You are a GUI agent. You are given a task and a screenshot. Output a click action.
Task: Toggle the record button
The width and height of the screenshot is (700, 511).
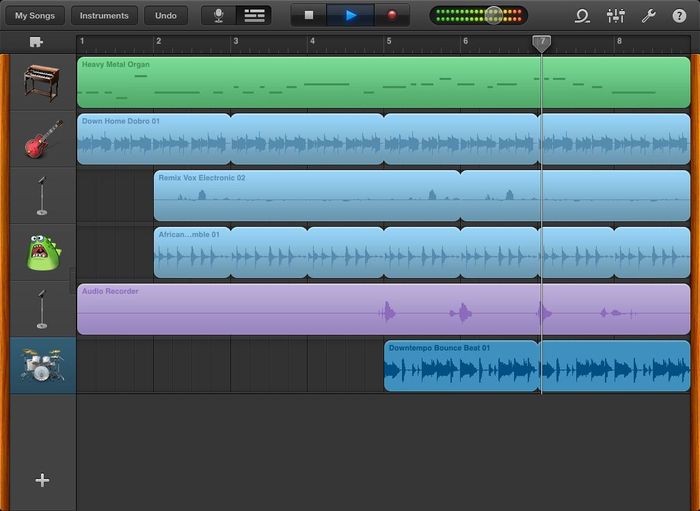pyautogui.click(x=391, y=16)
